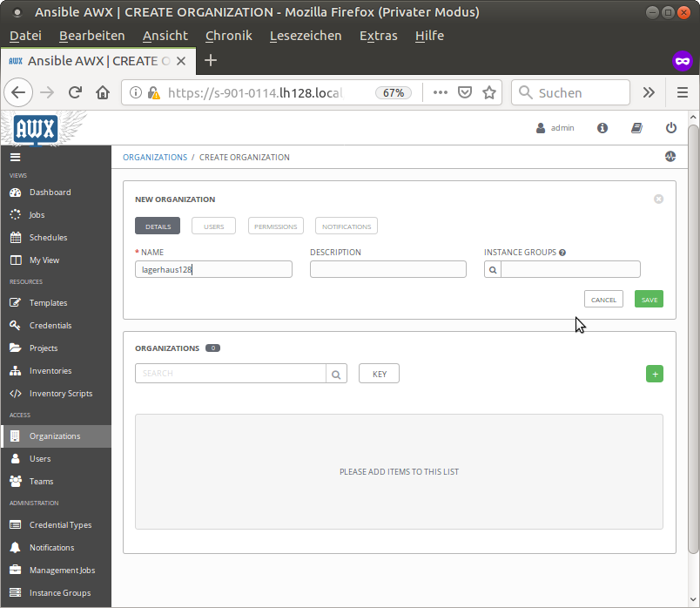Open the Firefox hamburger menu
The height and width of the screenshot is (608, 700).
(x=682, y=92)
